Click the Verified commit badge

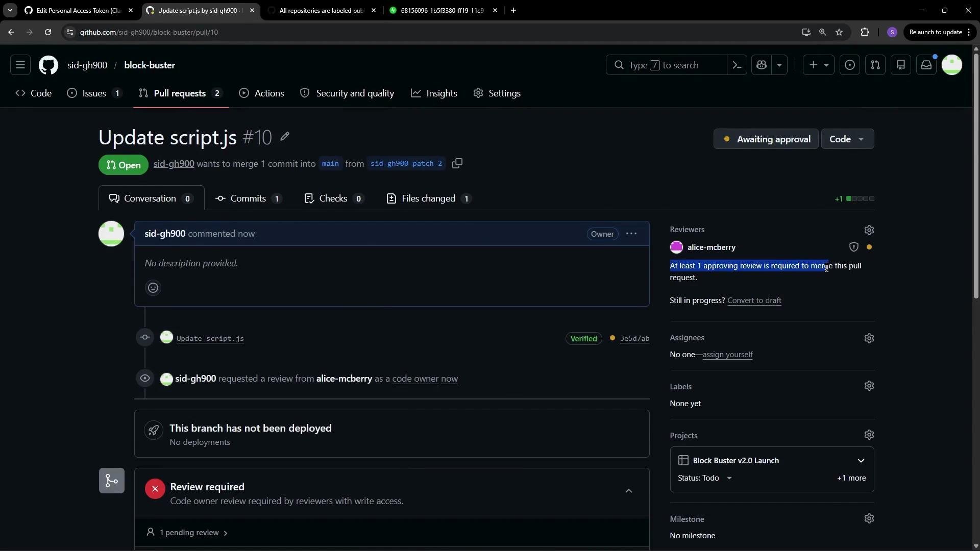point(583,338)
